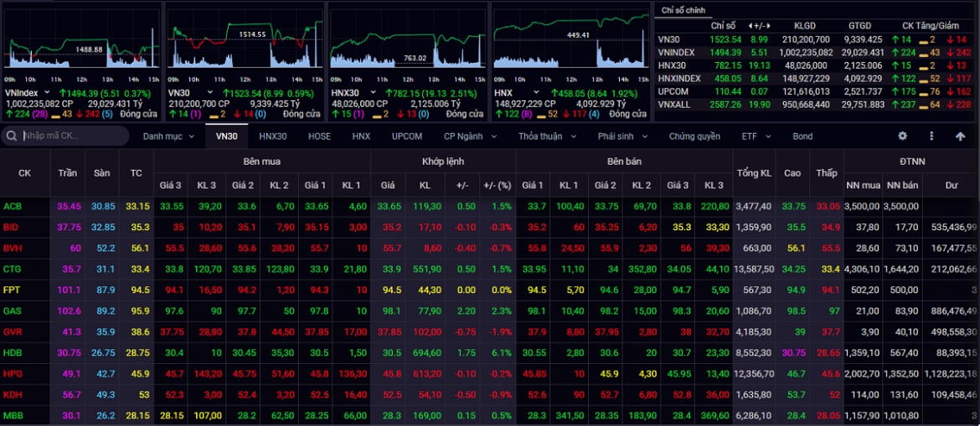Sort by the Cao column header
This screenshot has height=426, width=980.
[792, 172]
